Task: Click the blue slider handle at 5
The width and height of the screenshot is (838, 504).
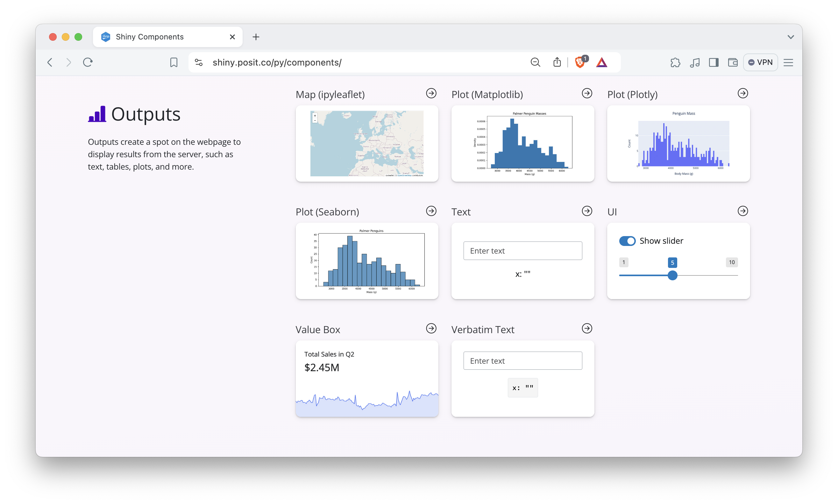Action: coord(672,276)
